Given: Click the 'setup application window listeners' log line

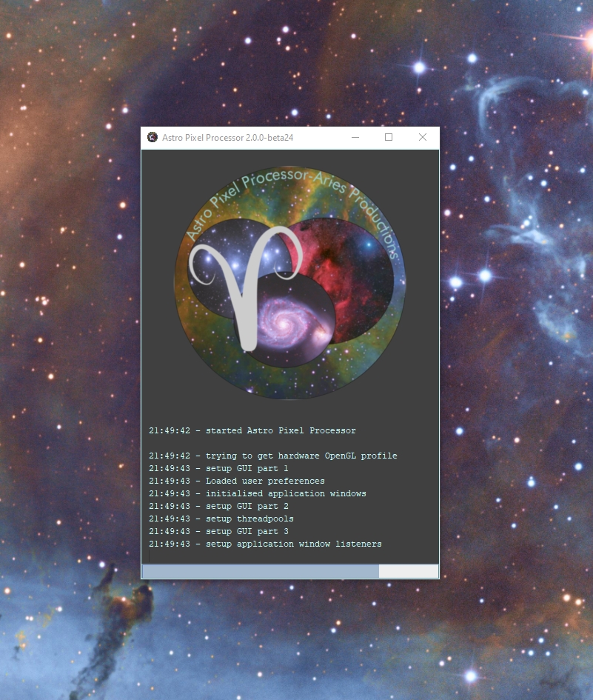Looking at the screenshot, I should tap(267, 544).
